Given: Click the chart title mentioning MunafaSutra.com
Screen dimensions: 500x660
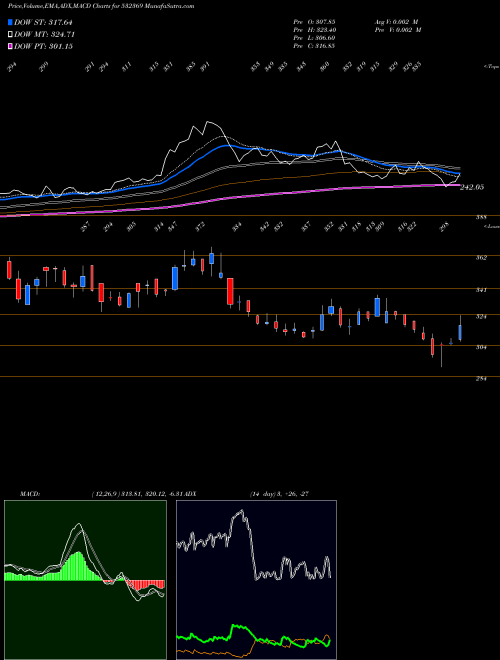Looking at the screenshot, I should coord(101,6).
